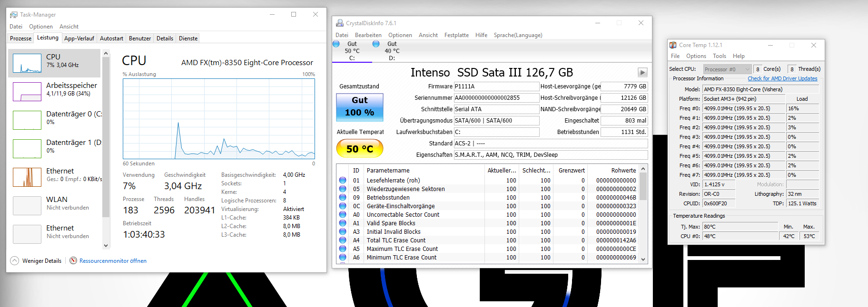Open the Ansicht menu in Task-Manager
Image resolution: width=868 pixels, height=307 pixels.
click(69, 27)
